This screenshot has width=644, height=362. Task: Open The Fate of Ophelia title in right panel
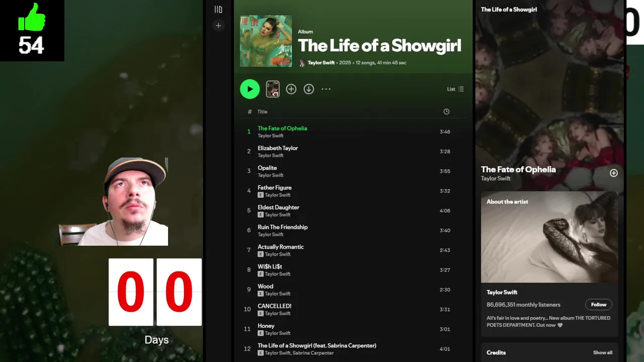(518, 169)
